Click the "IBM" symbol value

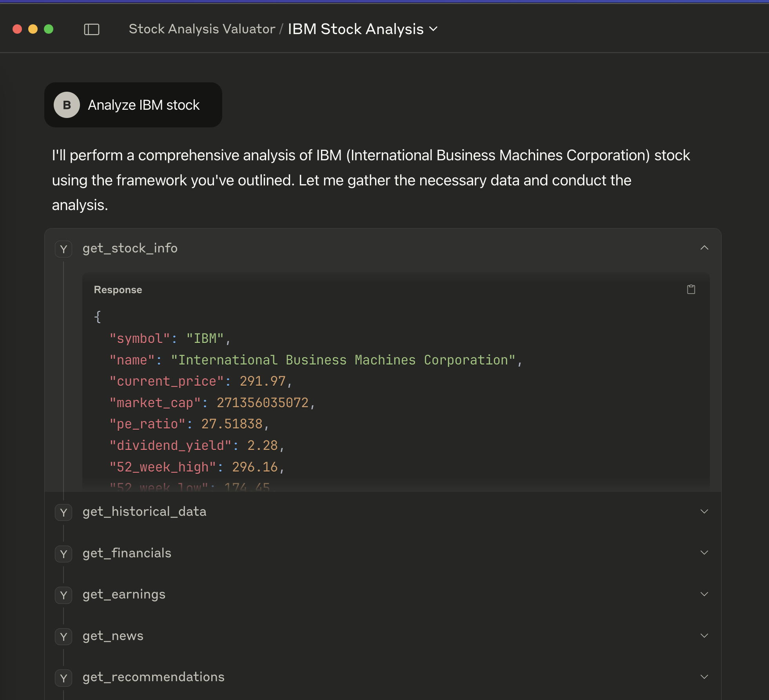tap(205, 339)
